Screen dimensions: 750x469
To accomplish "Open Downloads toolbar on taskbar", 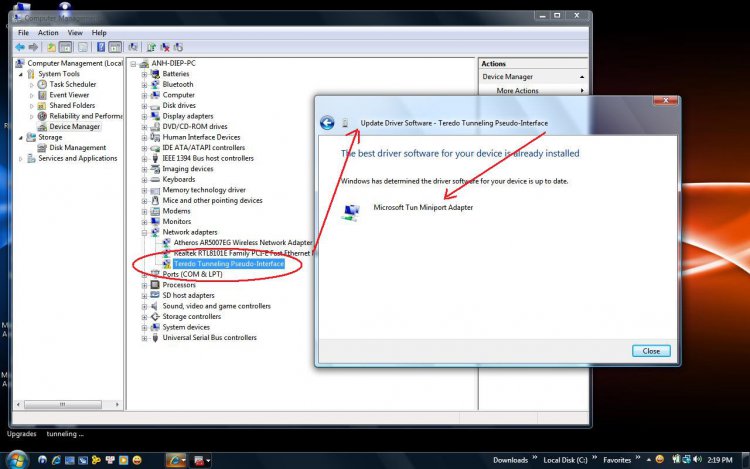I will pos(510,460).
